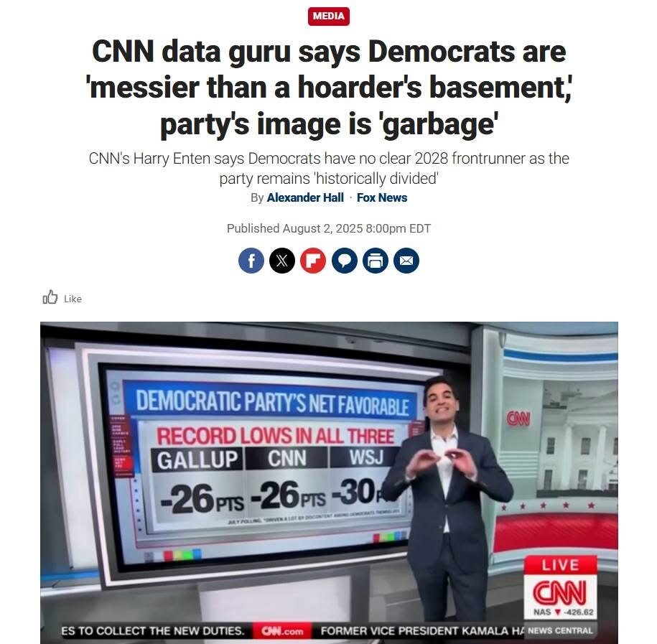Click the CNN.com ticker badge in video

282,630
